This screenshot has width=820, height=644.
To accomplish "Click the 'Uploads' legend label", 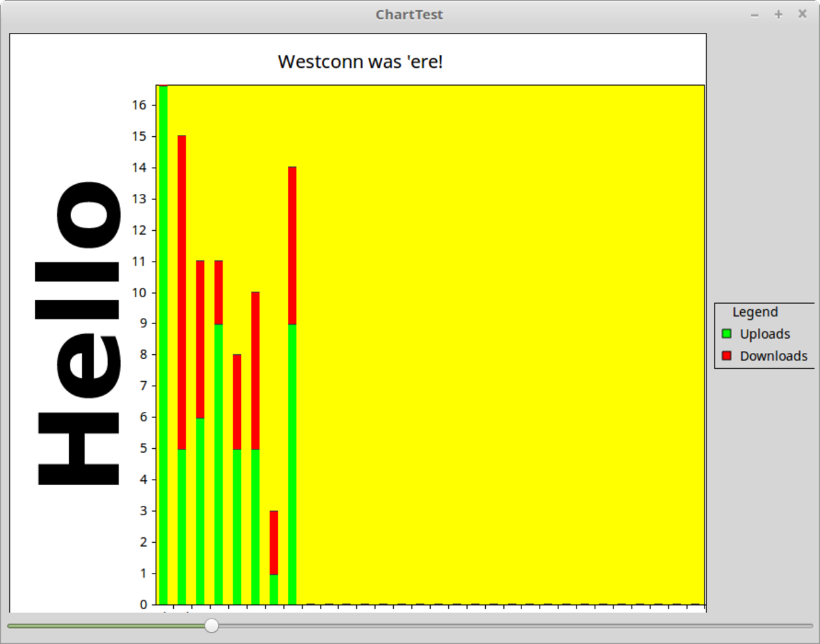I will [x=765, y=334].
